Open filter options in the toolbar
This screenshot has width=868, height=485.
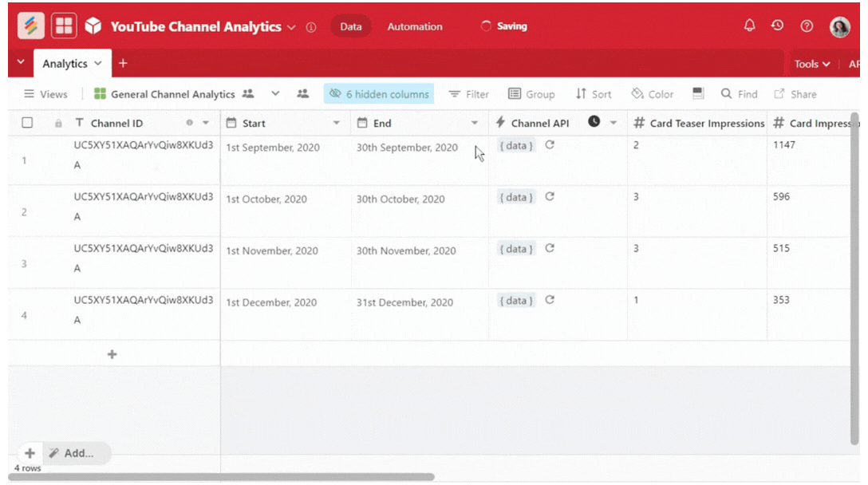click(x=468, y=93)
